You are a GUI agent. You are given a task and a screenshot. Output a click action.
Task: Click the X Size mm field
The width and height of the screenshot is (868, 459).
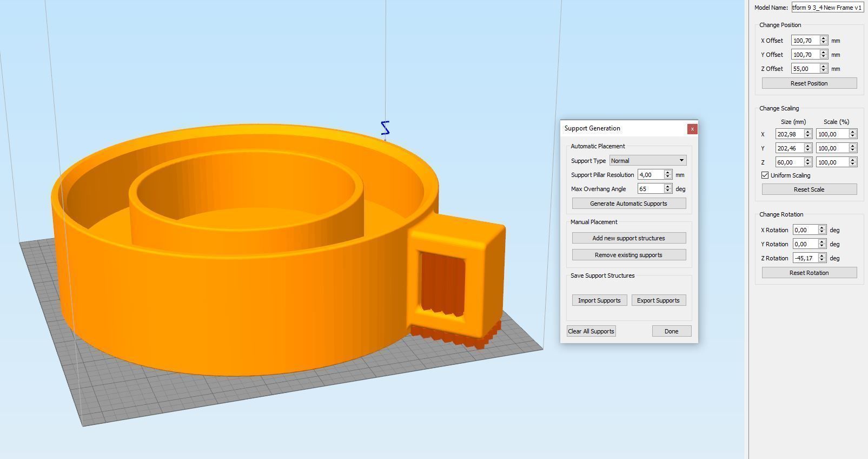[x=790, y=134]
